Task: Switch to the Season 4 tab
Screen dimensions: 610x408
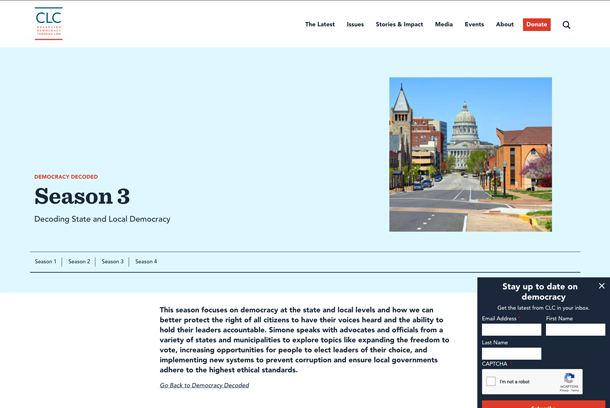Action: coord(146,261)
